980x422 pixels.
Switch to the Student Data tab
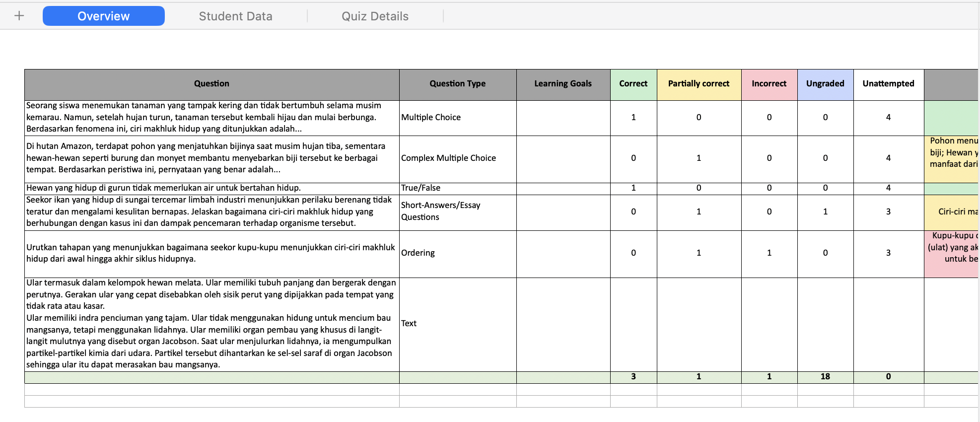coord(235,16)
